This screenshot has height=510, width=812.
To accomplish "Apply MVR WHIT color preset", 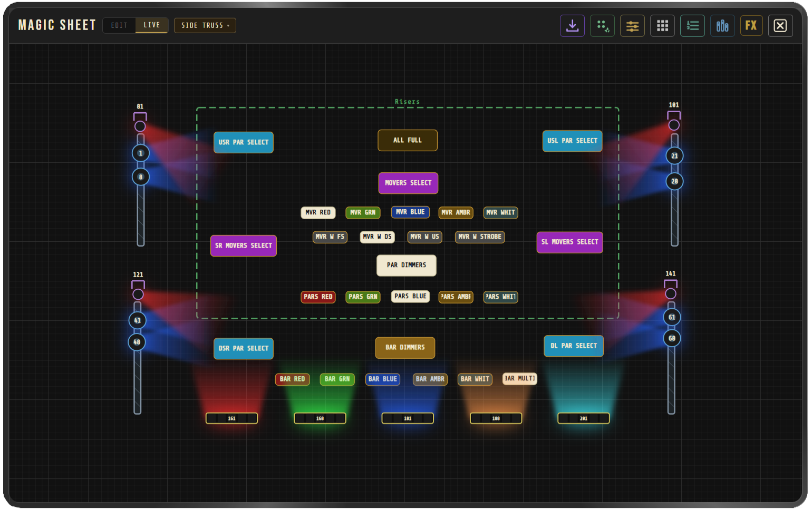I will (500, 212).
